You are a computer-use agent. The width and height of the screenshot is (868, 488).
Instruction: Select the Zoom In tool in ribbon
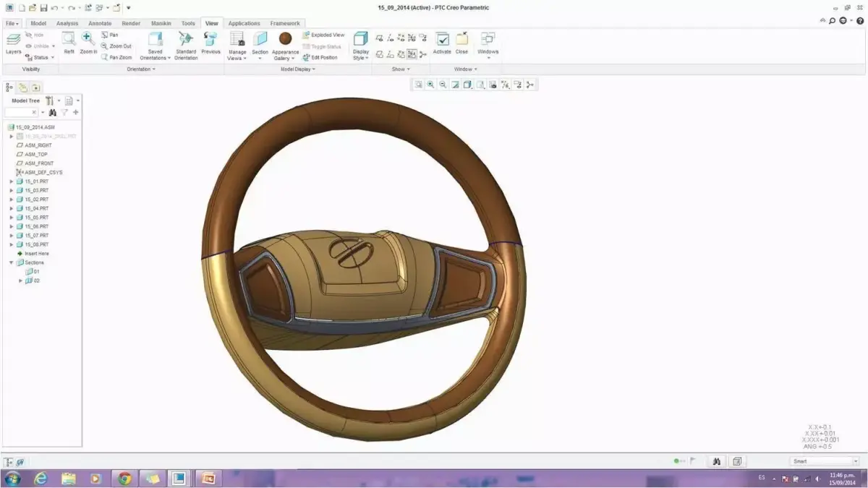[88, 43]
